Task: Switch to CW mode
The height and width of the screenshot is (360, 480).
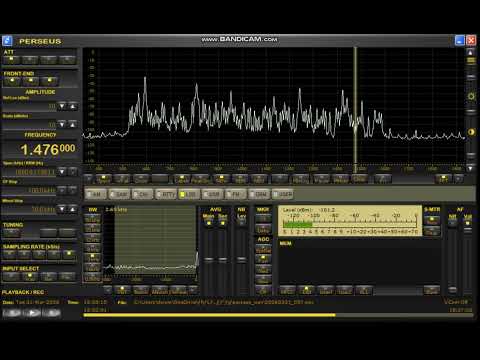Action: click(143, 194)
